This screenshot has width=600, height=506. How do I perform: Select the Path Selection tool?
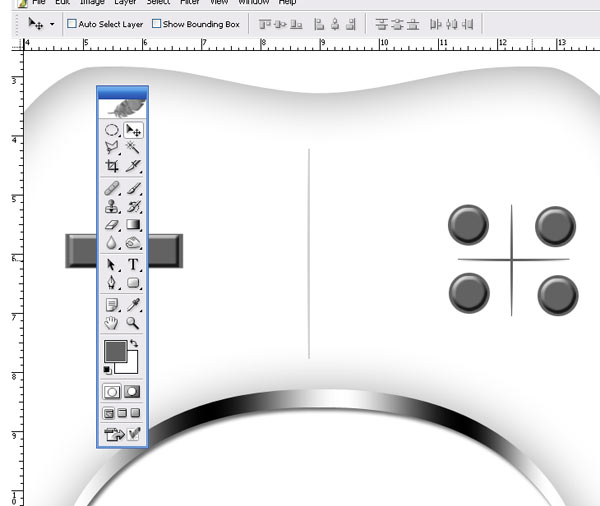tap(112, 265)
